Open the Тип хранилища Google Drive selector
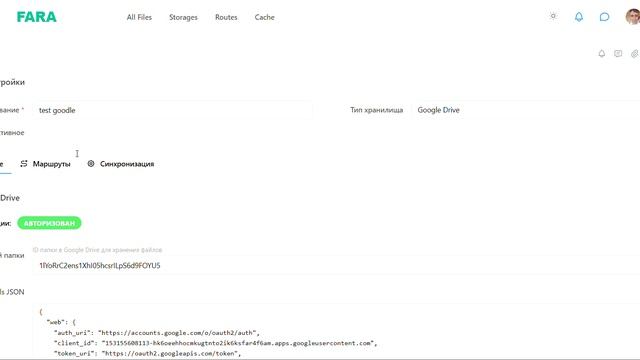The height and width of the screenshot is (360, 640). (526, 110)
